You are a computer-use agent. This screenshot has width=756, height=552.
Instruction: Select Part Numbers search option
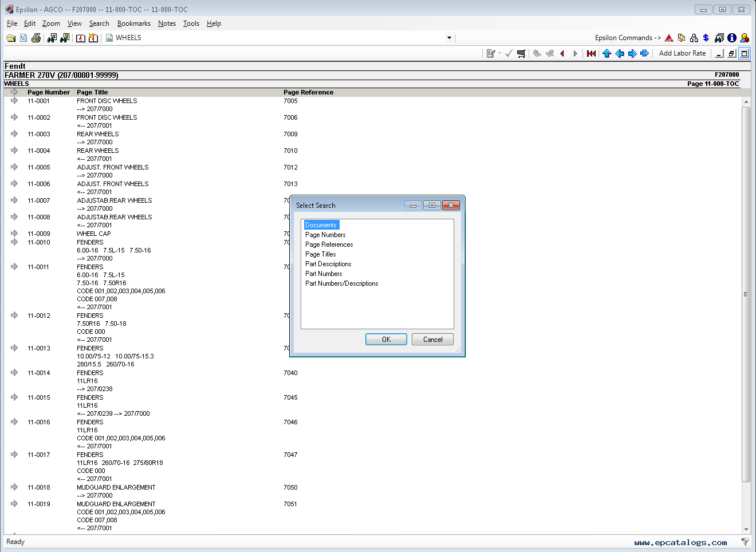pyautogui.click(x=324, y=274)
